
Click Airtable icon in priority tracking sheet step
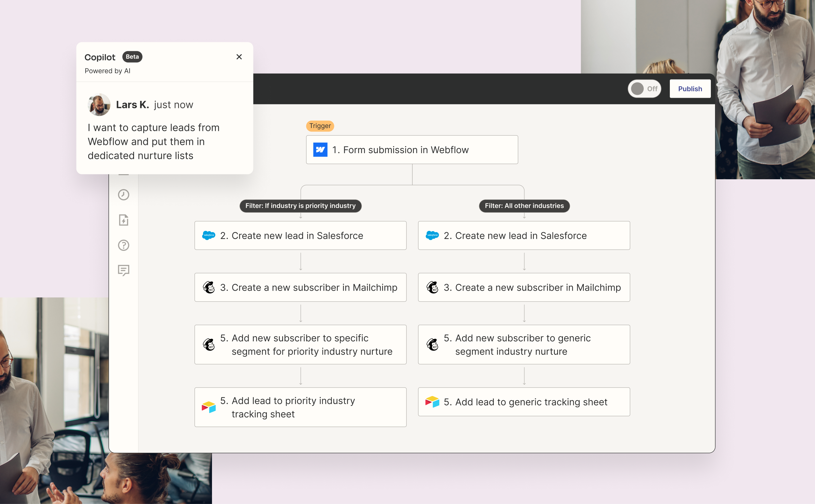(209, 407)
